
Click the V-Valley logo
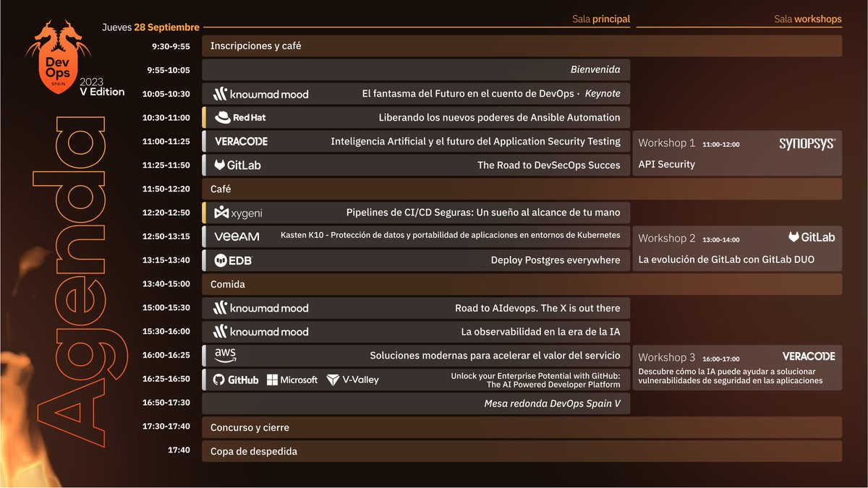352,380
